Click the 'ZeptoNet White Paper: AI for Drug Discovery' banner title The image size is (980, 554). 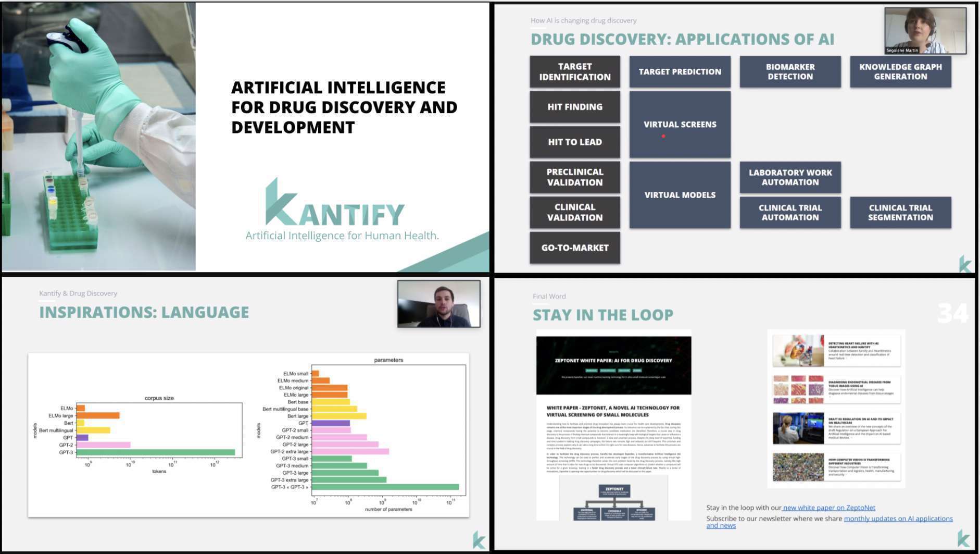point(613,361)
